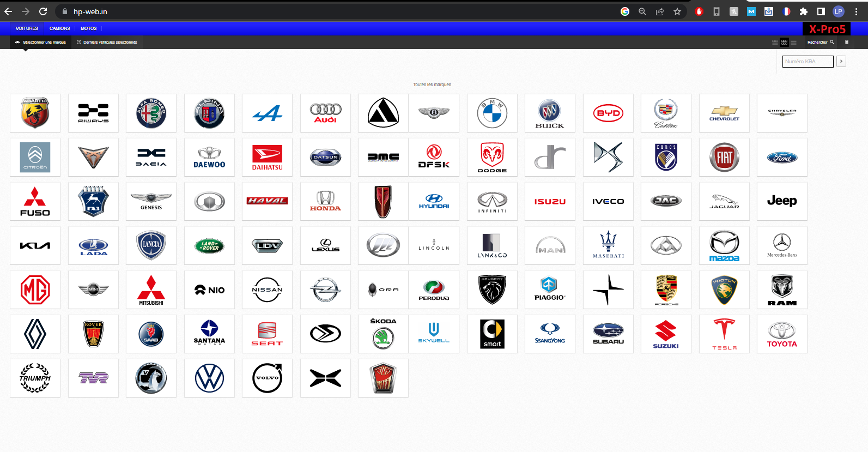868x452 pixels.
Task: Submit the KBA number arrow button
Action: tap(841, 62)
